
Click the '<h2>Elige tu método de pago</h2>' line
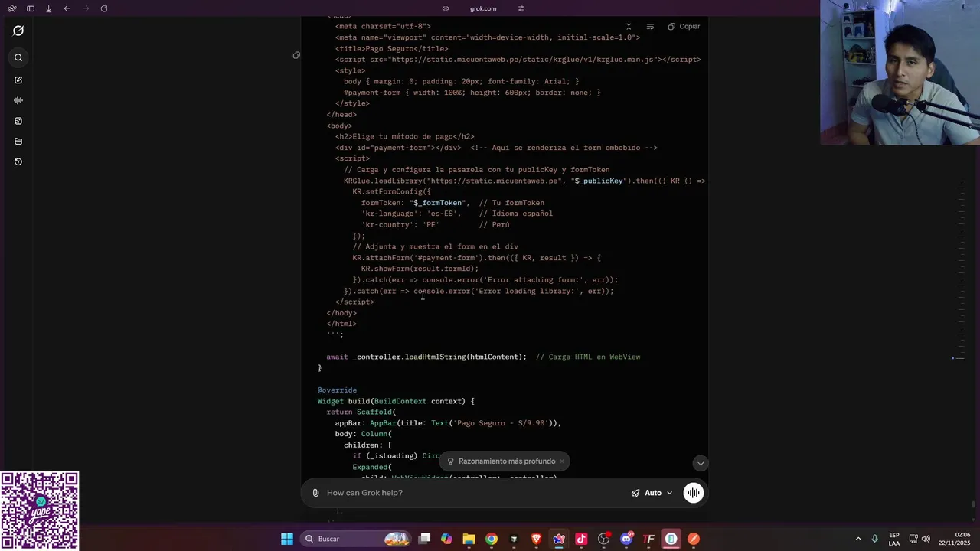point(405,136)
